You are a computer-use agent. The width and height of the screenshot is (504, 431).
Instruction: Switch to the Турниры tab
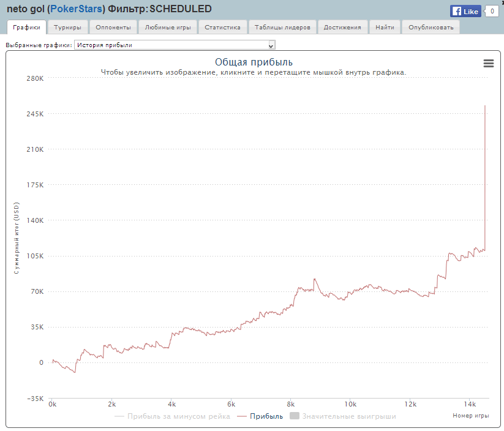pos(67,28)
